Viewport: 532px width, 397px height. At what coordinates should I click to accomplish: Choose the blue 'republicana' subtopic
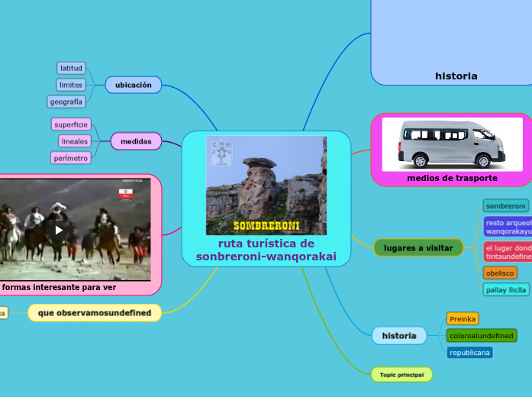469,352
